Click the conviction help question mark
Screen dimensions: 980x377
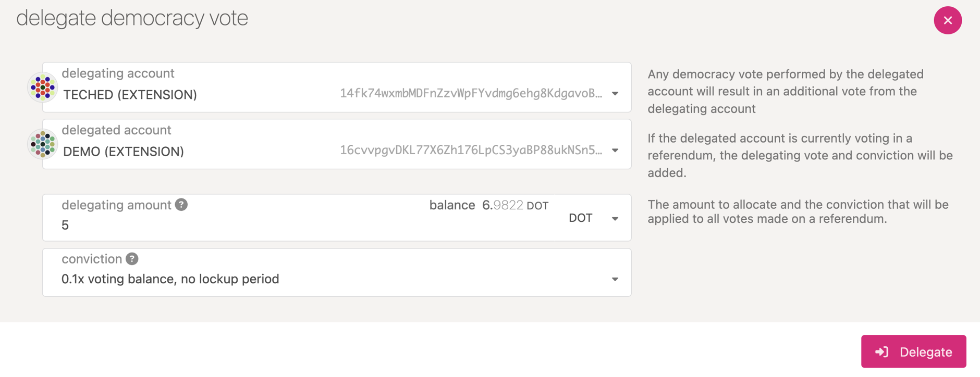point(132,259)
